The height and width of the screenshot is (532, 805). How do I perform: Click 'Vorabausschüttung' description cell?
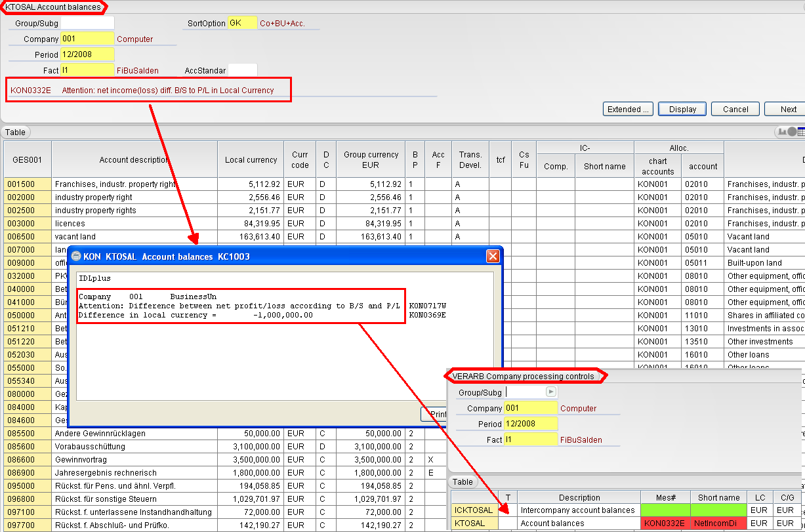click(x=134, y=447)
